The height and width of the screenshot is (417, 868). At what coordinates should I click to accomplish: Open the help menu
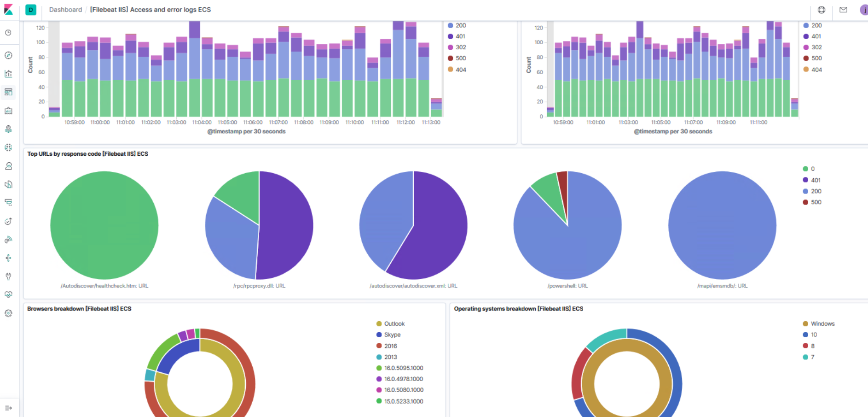[822, 10]
